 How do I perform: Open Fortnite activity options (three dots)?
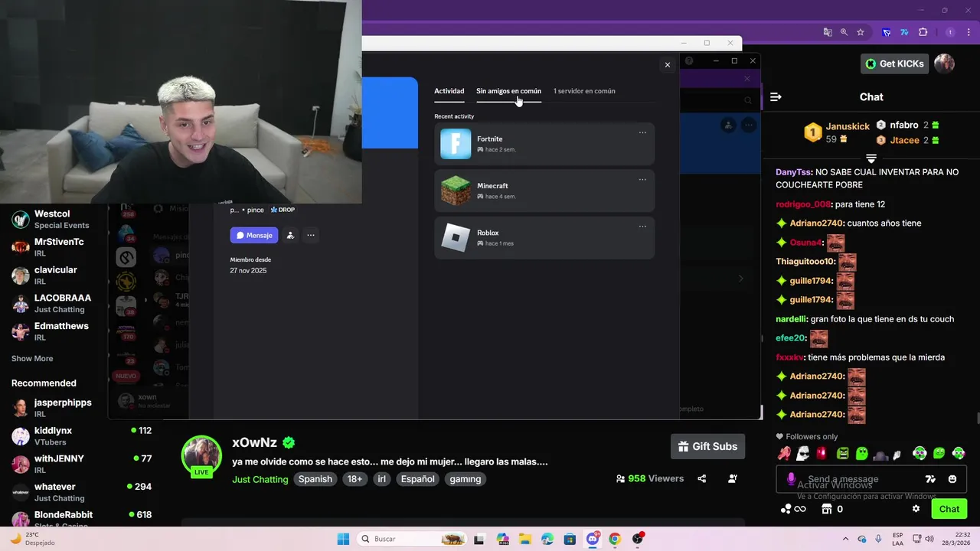click(642, 132)
